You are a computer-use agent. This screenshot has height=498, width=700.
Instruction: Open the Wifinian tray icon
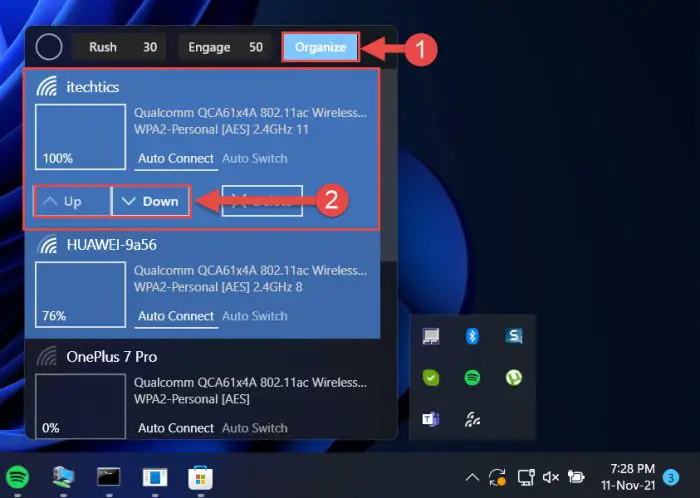tap(472, 419)
